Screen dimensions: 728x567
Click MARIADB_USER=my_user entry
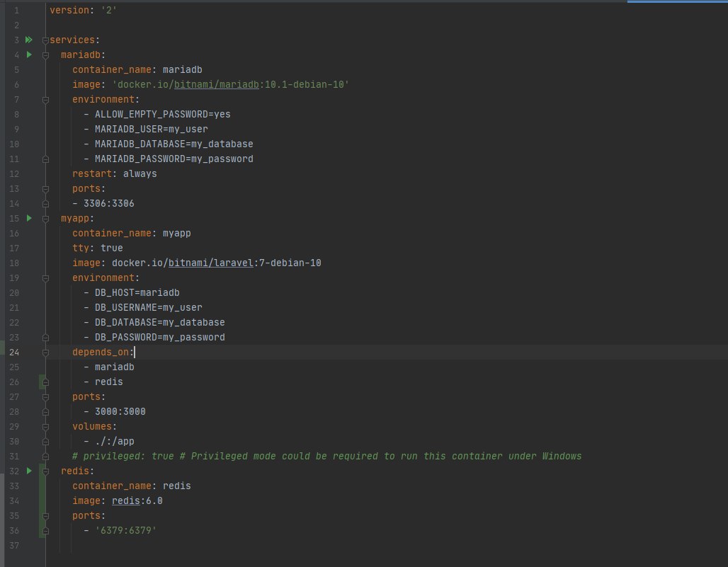click(152, 129)
